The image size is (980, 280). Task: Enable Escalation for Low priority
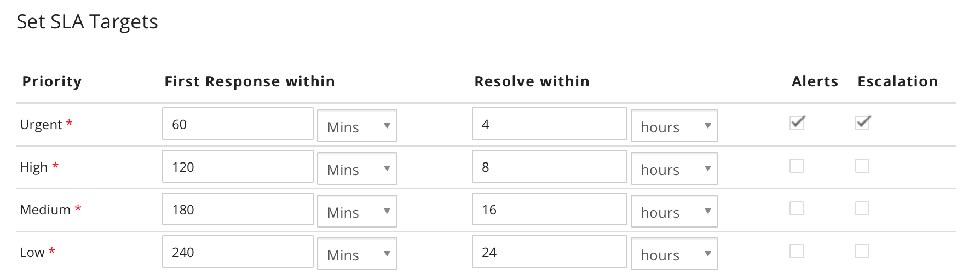[862, 251]
